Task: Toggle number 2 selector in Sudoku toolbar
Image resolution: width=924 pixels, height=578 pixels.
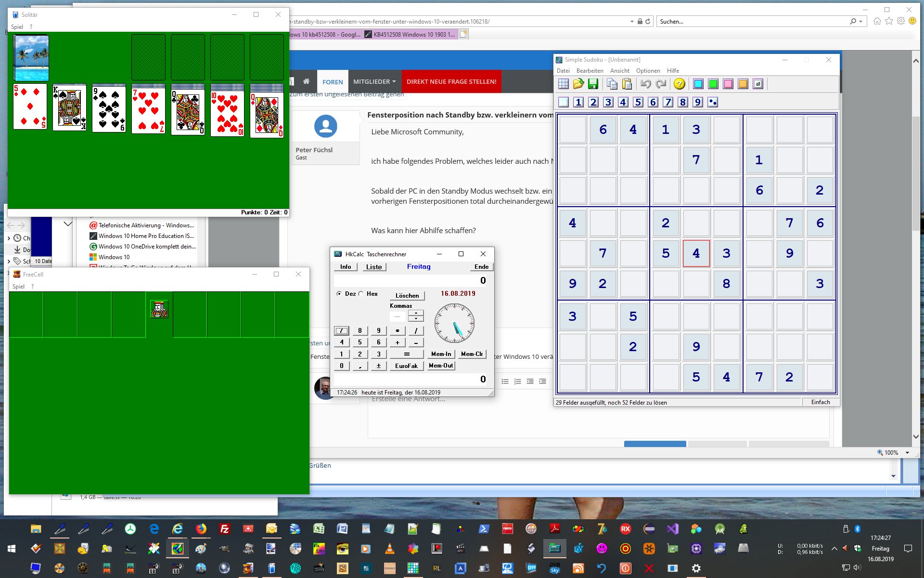Action: pyautogui.click(x=593, y=102)
